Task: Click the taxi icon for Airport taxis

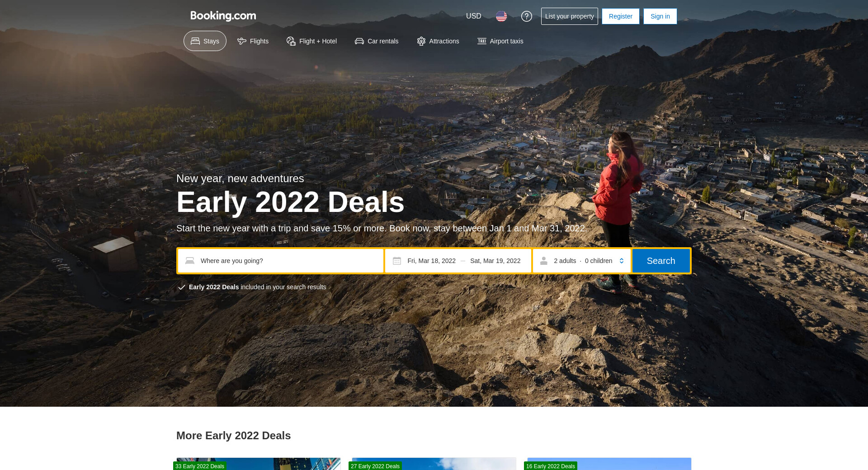Action: click(x=482, y=41)
